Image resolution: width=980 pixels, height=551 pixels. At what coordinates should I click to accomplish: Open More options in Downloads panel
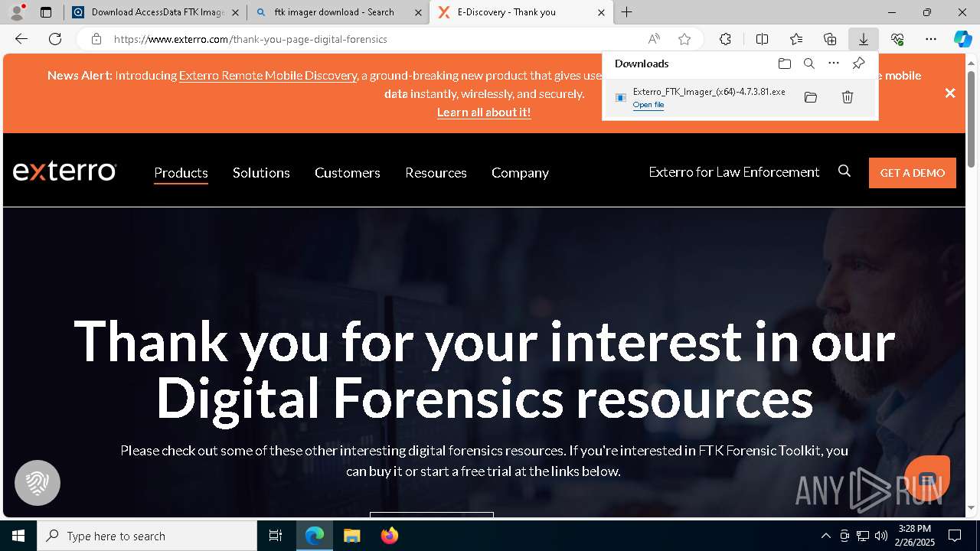click(834, 64)
